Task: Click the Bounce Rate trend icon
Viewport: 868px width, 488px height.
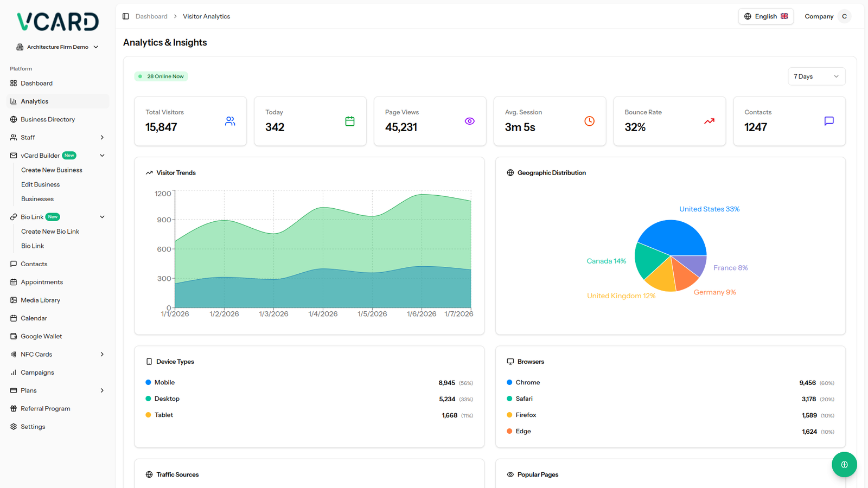Action: (709, 121)
